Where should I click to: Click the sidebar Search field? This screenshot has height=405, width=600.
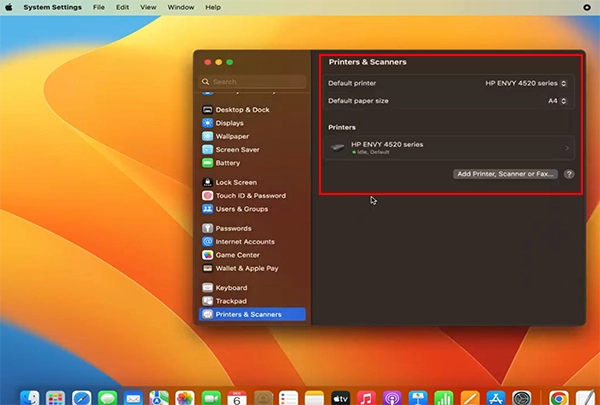(x=253, y=82)
